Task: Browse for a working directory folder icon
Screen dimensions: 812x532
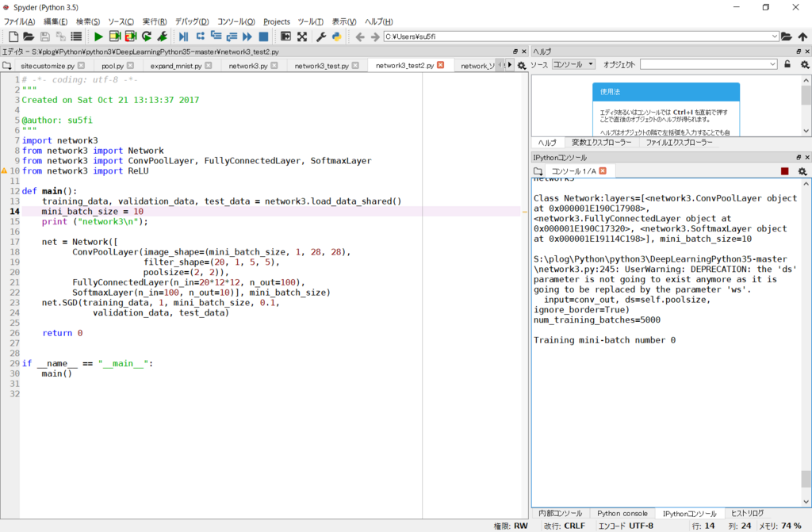Action: point(786,36)
